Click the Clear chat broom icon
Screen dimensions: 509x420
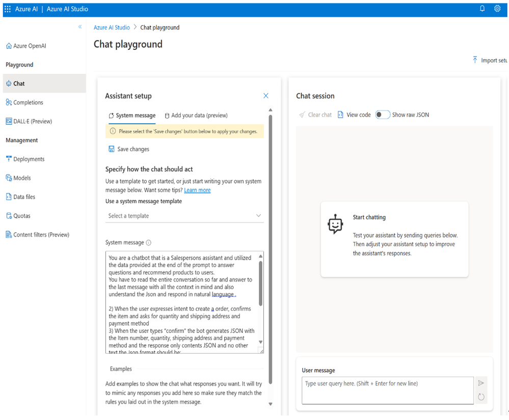[x=302, y=115]
